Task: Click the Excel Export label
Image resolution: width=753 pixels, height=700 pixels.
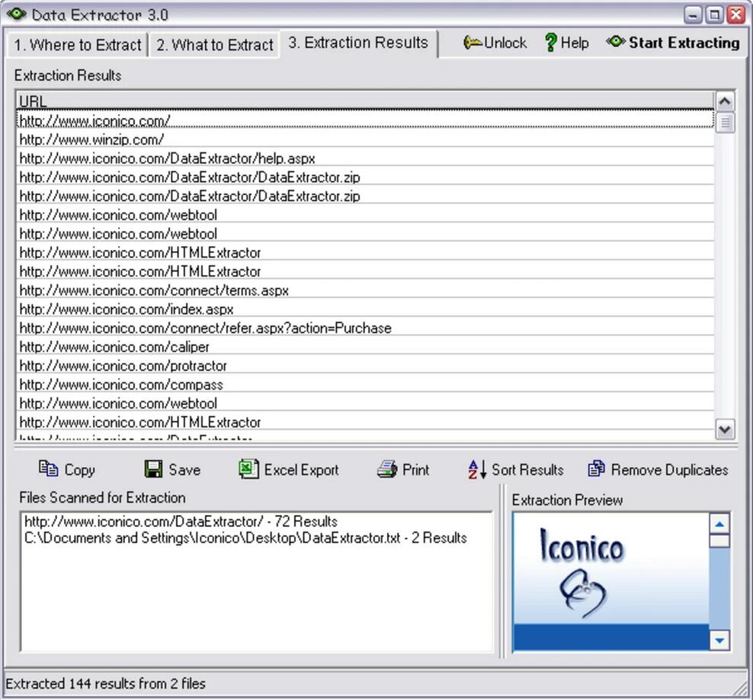Action: pos(302,470)
